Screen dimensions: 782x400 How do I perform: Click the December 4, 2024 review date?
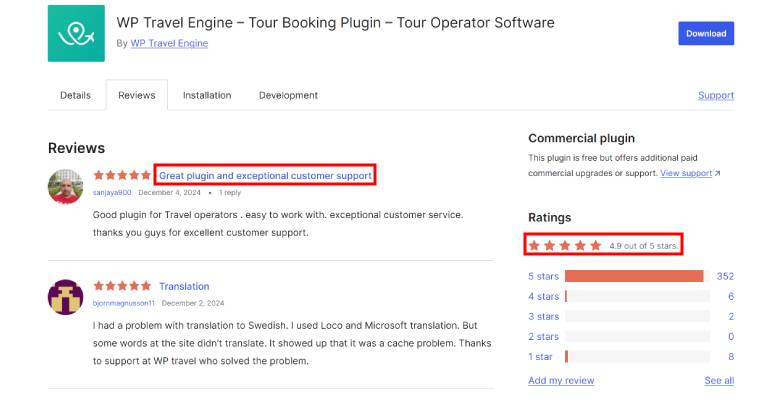tap(170, 193)
